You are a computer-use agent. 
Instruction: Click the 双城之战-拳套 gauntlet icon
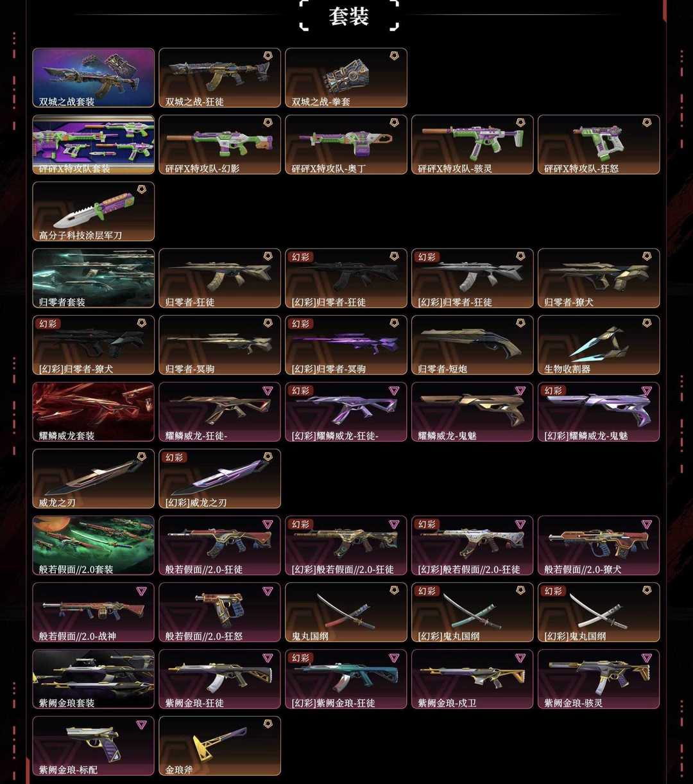tap(346, 78)
